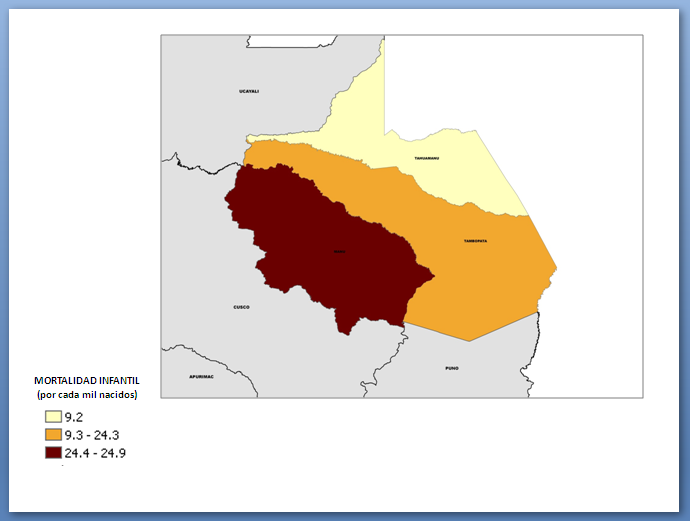
Task: Click the small white region at map top
Action: 292,41
